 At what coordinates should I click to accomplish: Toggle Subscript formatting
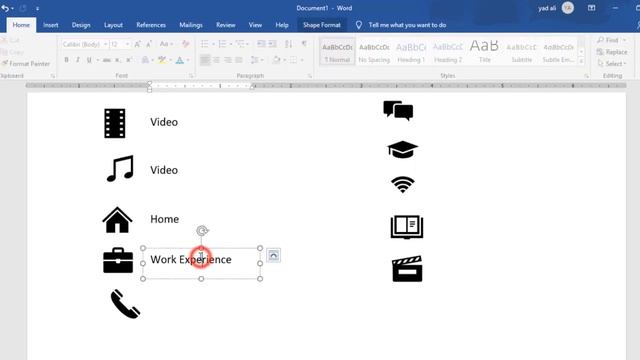coord(118,60)
